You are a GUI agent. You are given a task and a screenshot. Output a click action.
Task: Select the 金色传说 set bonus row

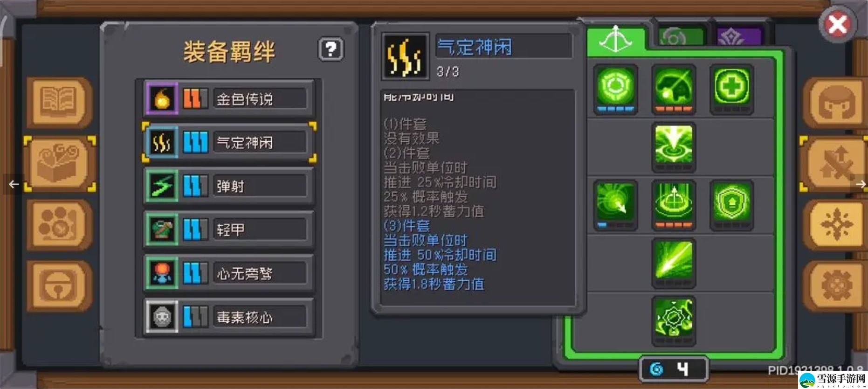[227, 99]
